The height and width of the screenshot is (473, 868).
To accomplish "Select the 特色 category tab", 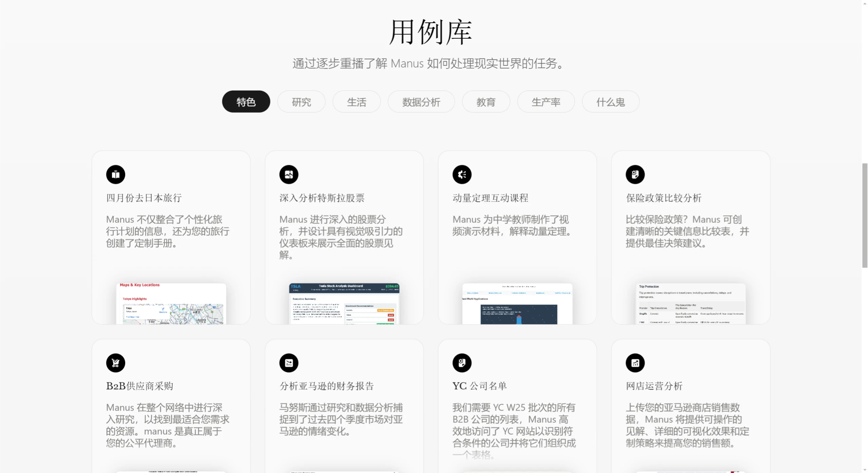I will 246,101.
